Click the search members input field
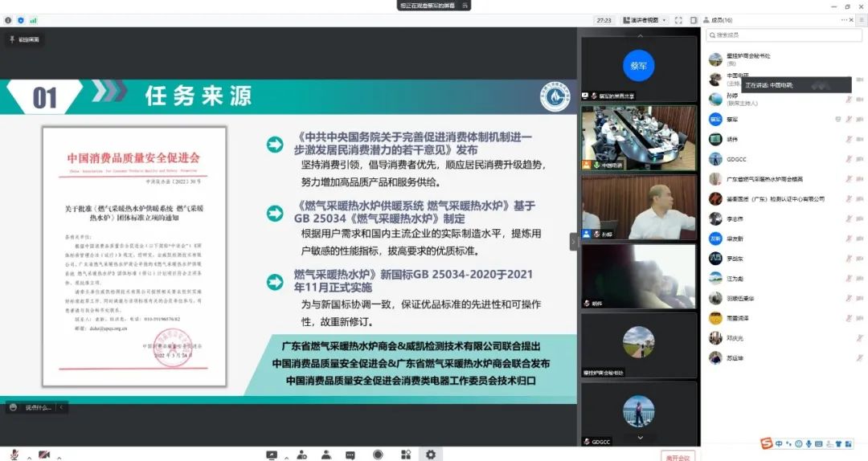Viewport: 868px width, 461px height. tap(784, 35)
